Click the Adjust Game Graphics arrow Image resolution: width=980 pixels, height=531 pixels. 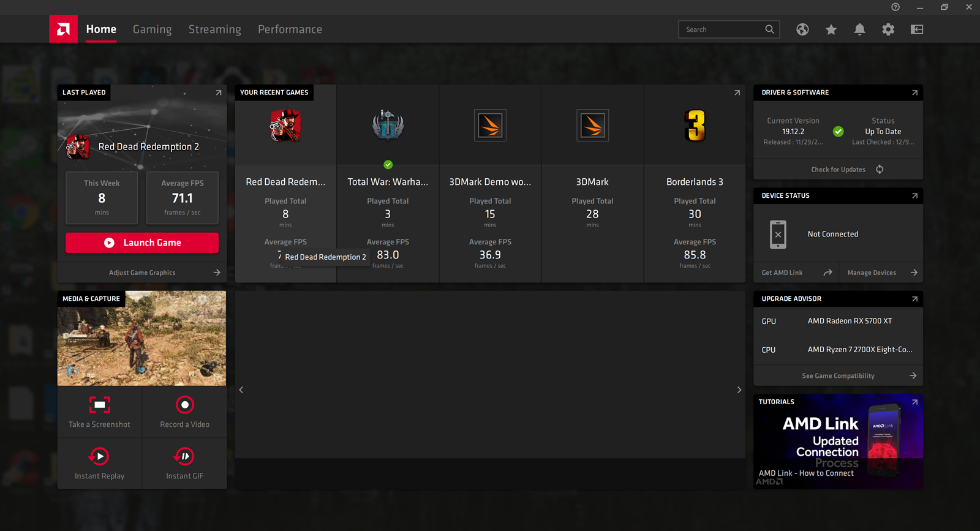(217, 273)
